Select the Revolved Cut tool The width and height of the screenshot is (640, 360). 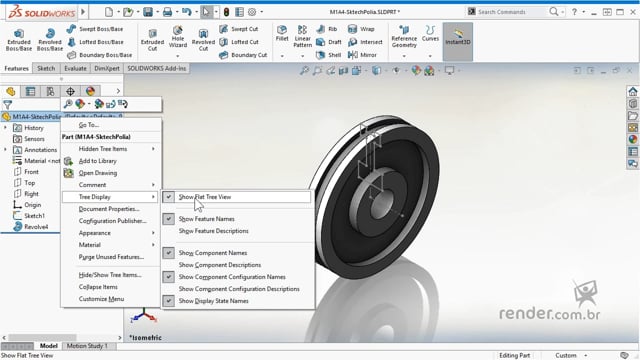click(203, 40)
